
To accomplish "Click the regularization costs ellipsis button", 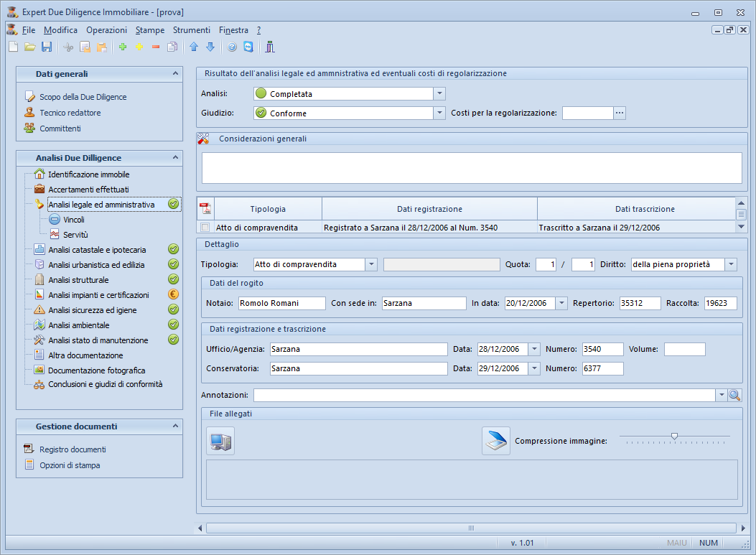I will tap(619, 113).
